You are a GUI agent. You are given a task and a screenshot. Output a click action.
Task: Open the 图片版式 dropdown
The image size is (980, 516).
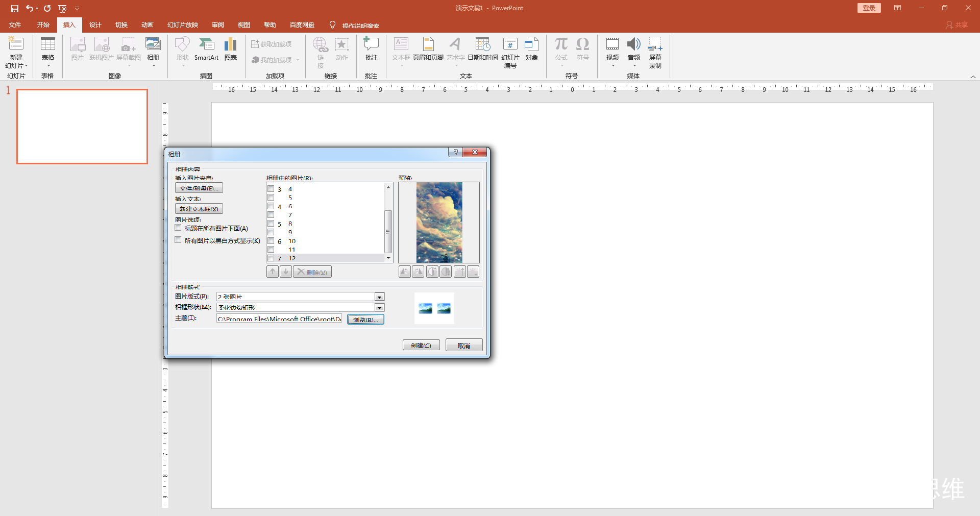[x=379, y=297]
